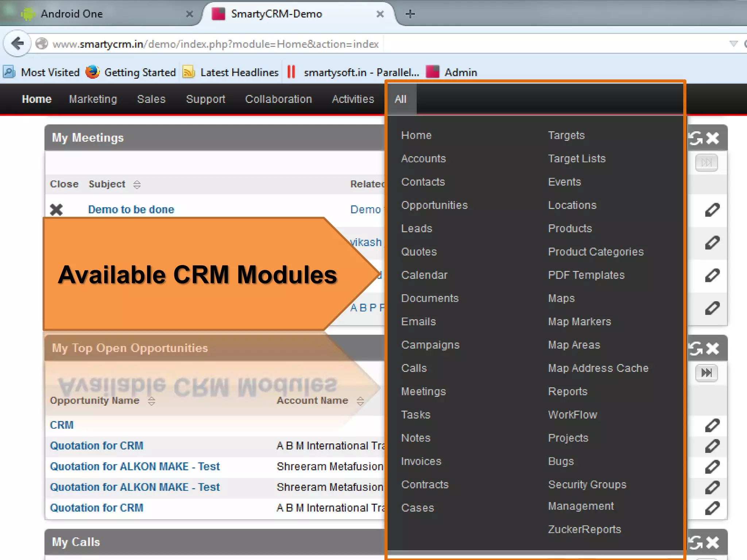Select Accounts from the All menu
The image size is (747, 560).
(423, 159)
